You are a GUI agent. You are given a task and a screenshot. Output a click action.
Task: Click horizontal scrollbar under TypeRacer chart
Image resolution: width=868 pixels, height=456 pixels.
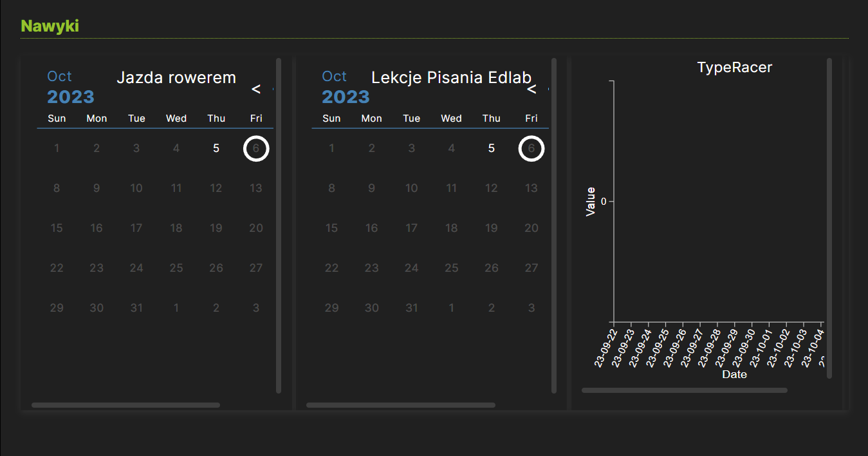[685, 390]
